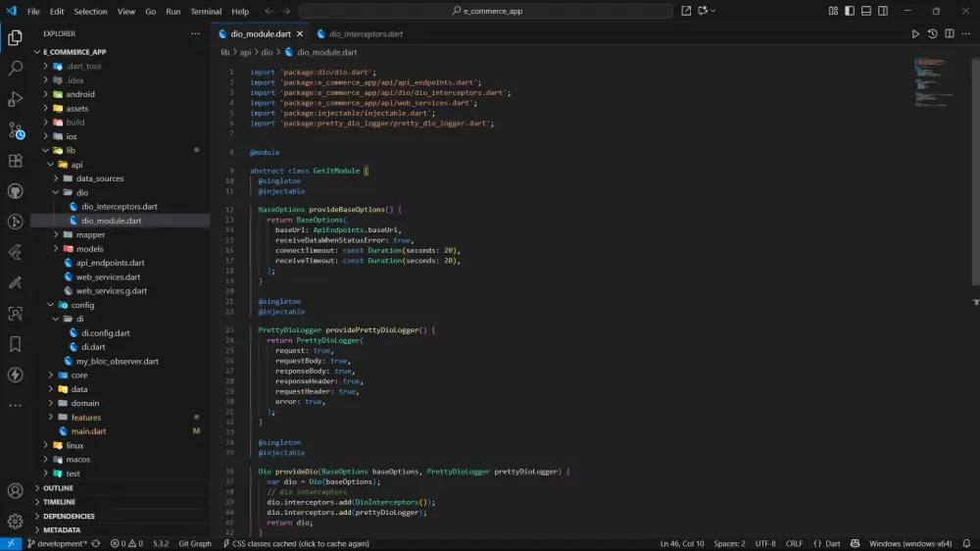
Task: Switch to the dio_interceptors.dart tab
Action: pyautogui.click(x=365, y=33)
